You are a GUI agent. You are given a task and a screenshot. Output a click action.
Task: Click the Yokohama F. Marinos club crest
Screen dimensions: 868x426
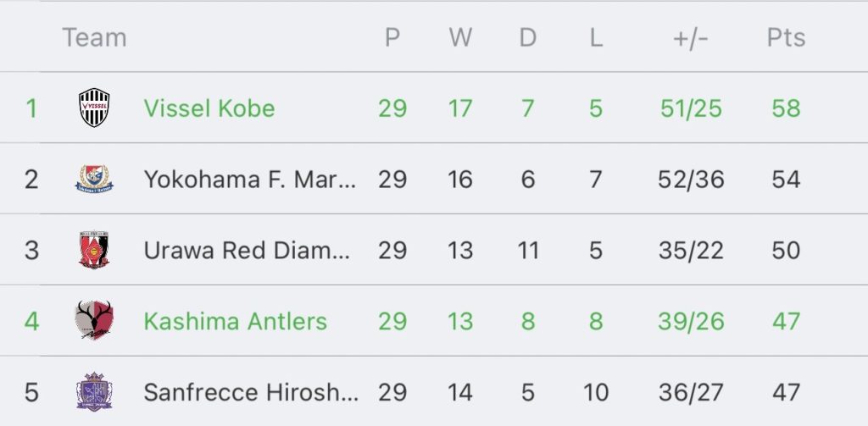click(94, 179)
